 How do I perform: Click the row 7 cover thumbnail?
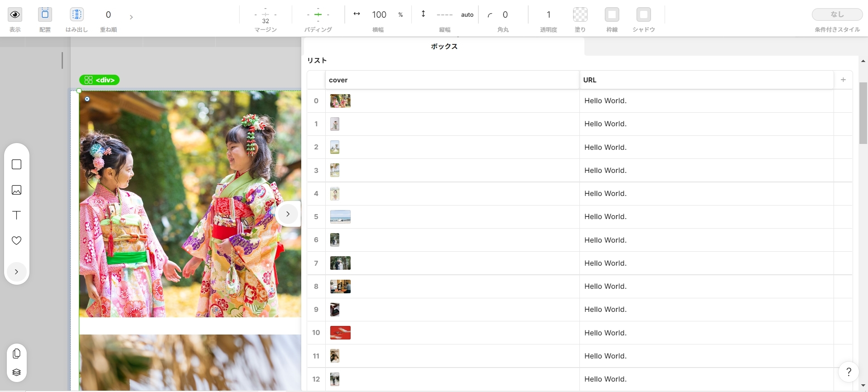click(x=340, y=263)
